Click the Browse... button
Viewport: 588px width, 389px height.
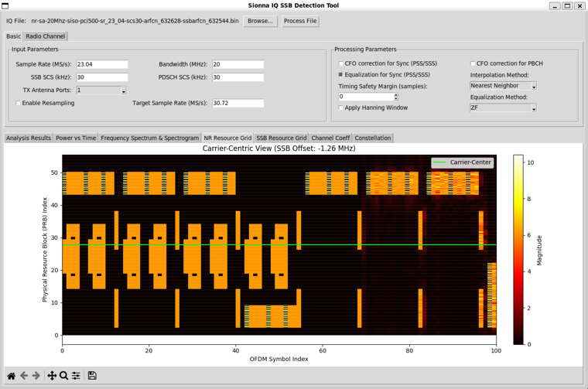[260, 21]
